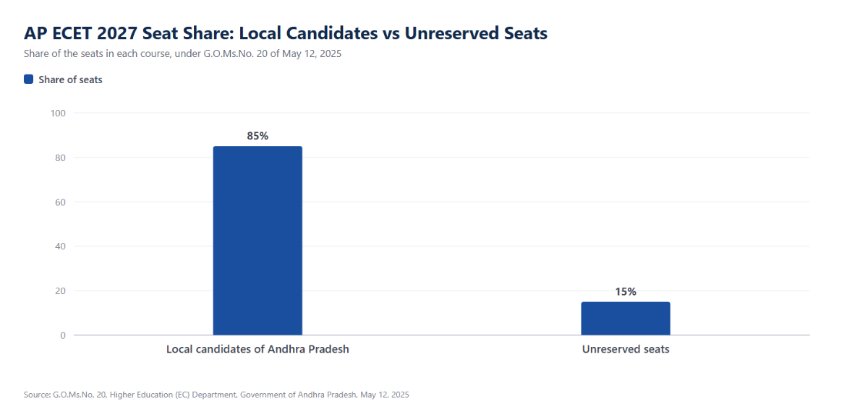Click the 80 y-axis tick label
Image resolution: width=868 pixels, height=404 pixels.
(x=61, y=158)
